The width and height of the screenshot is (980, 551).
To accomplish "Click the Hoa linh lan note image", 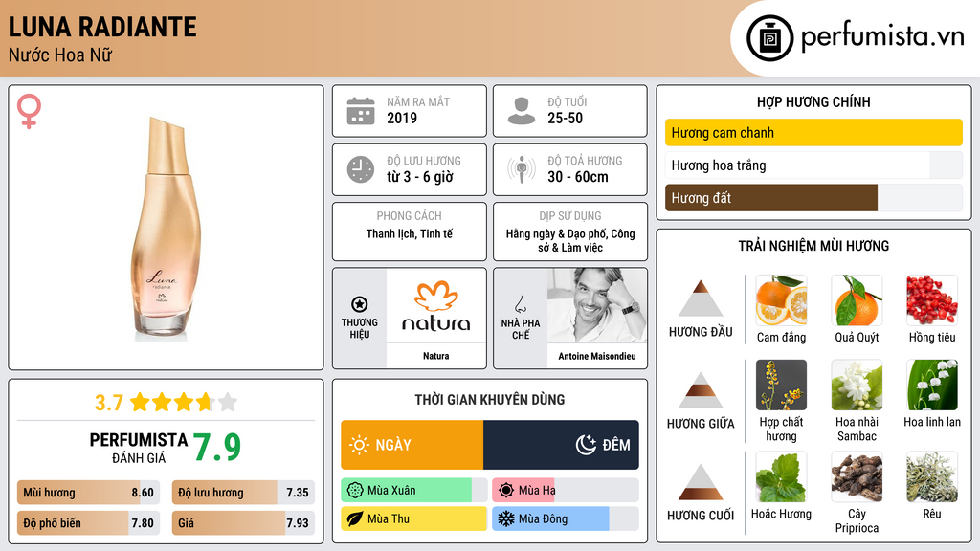I will click(x=932, y=385).
